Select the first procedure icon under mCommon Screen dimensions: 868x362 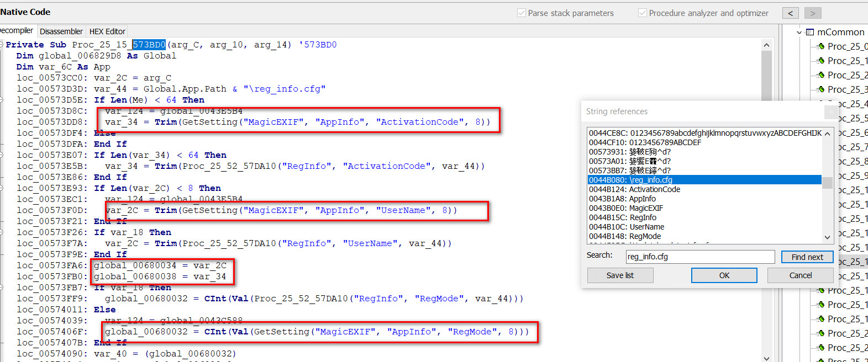point(821,46)
